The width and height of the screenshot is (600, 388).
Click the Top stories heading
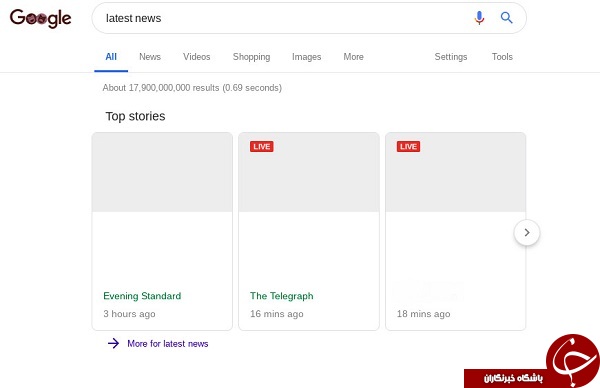click(135, 116)
